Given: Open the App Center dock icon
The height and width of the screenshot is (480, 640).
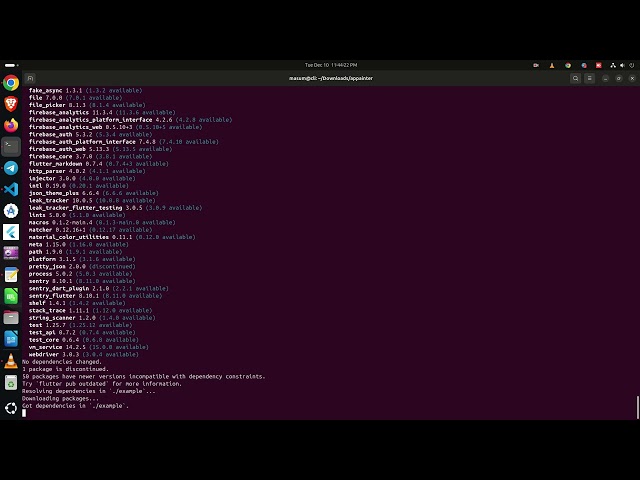Looking at the screenshot, I should click(11, 211).
